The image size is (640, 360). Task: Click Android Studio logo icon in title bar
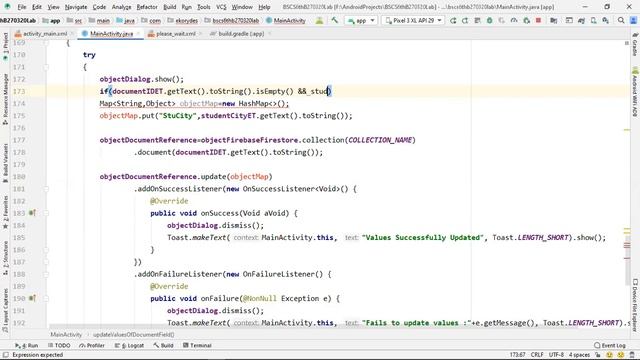pos(7,7)
